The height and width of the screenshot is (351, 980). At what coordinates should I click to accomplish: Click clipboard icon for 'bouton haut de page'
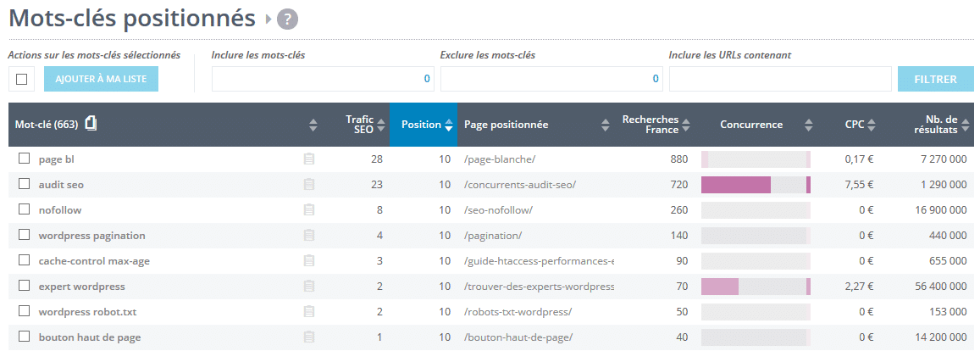pyautogui.click(x=309, y=337)
